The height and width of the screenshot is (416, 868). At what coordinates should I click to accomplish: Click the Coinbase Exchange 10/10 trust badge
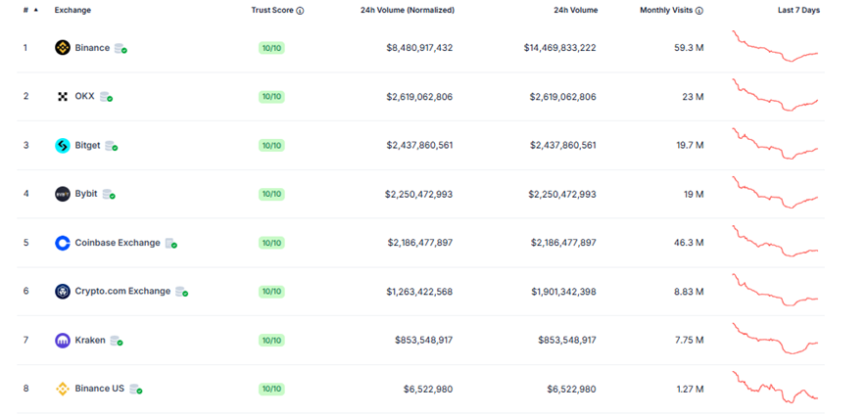click(x=271, y=243)
